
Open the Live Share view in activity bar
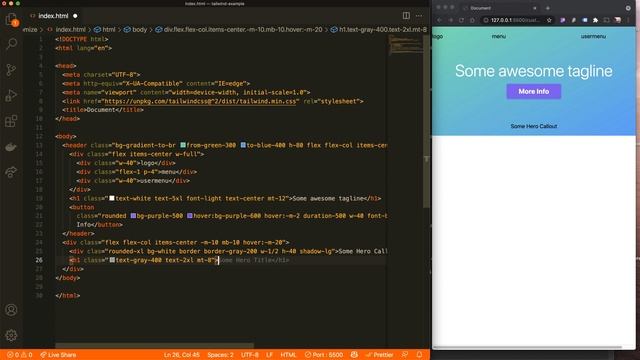11,172
